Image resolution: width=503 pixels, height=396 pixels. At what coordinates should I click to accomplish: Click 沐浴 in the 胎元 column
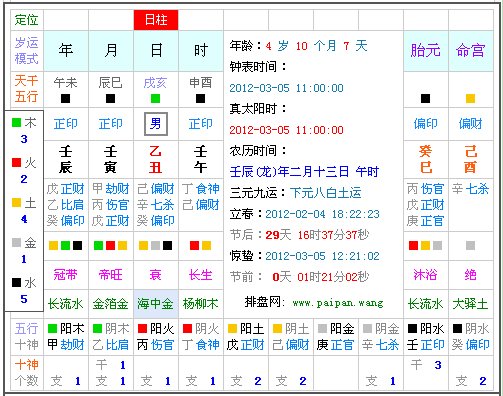point(425,275)
